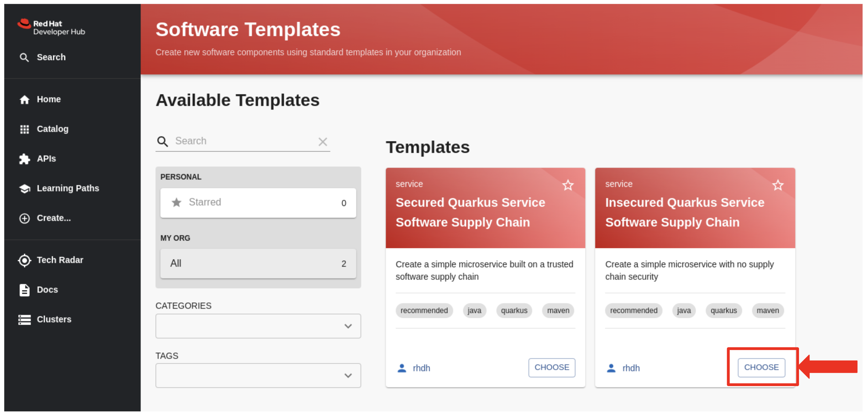
Task: Open Tech Radar in the sidebar
Action: pos(60,260)
